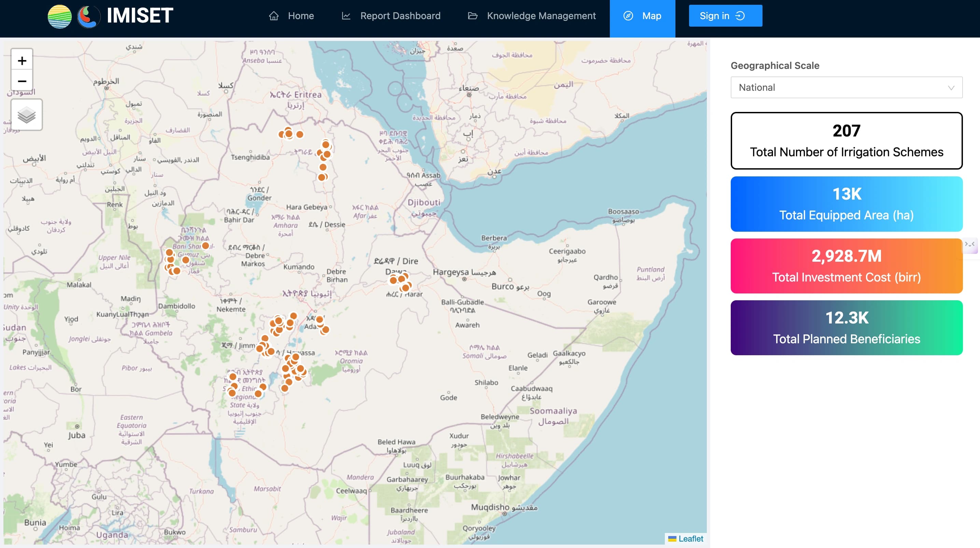Go to the Home menu item
Screen dimensions: 980x548
tap(300, 16)
